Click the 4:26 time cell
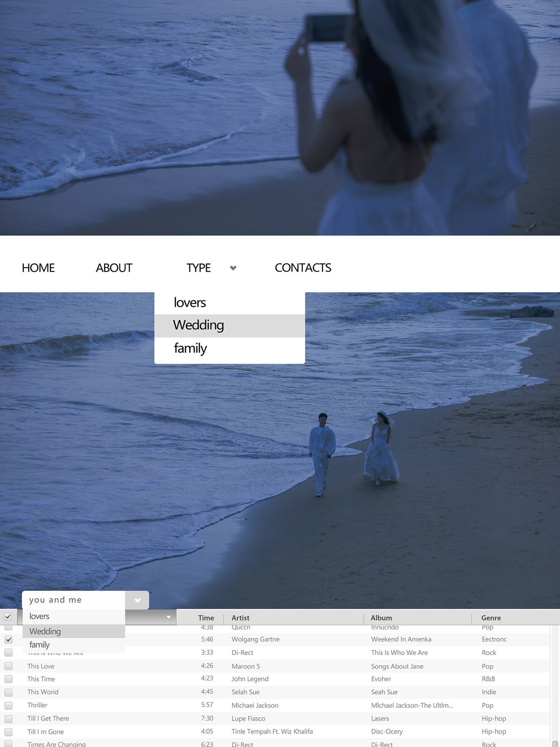The image size is (560, 747). (x=207, y=666)
